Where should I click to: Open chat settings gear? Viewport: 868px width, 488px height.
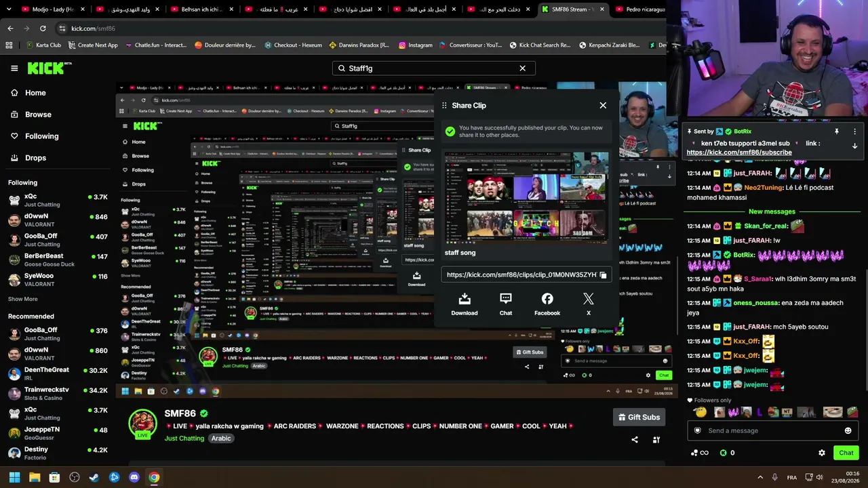pyautogui.click(x=822, y=453)
